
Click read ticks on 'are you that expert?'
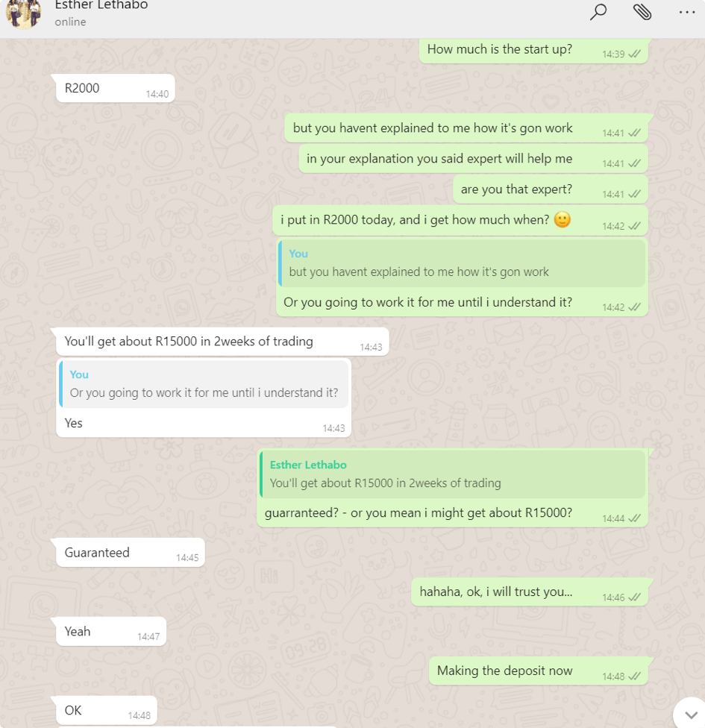pos(634,195)
